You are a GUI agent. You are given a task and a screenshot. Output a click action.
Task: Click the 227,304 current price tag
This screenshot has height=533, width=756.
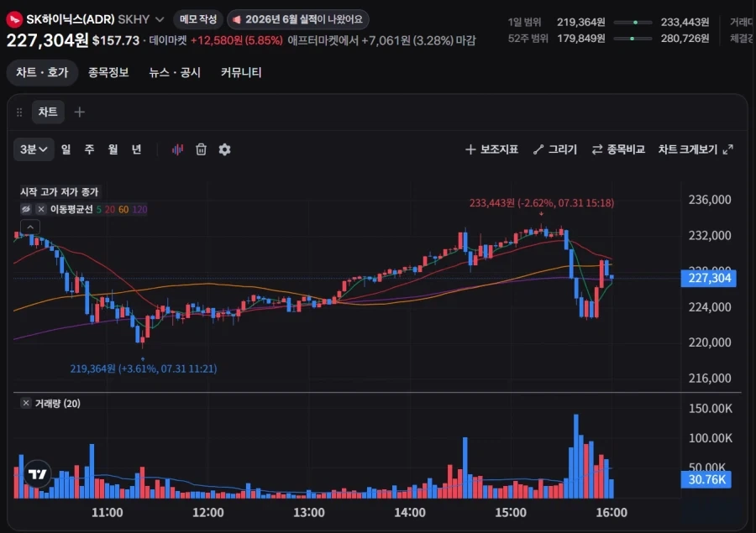pyautogui.click(x=708, y=278)
